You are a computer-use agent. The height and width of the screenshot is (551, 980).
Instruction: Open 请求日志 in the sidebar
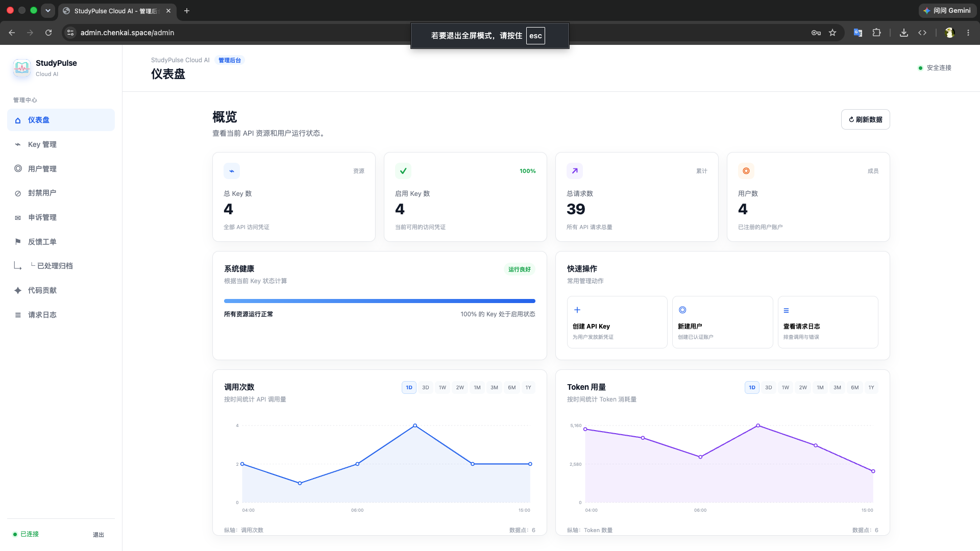pos(61,315)
